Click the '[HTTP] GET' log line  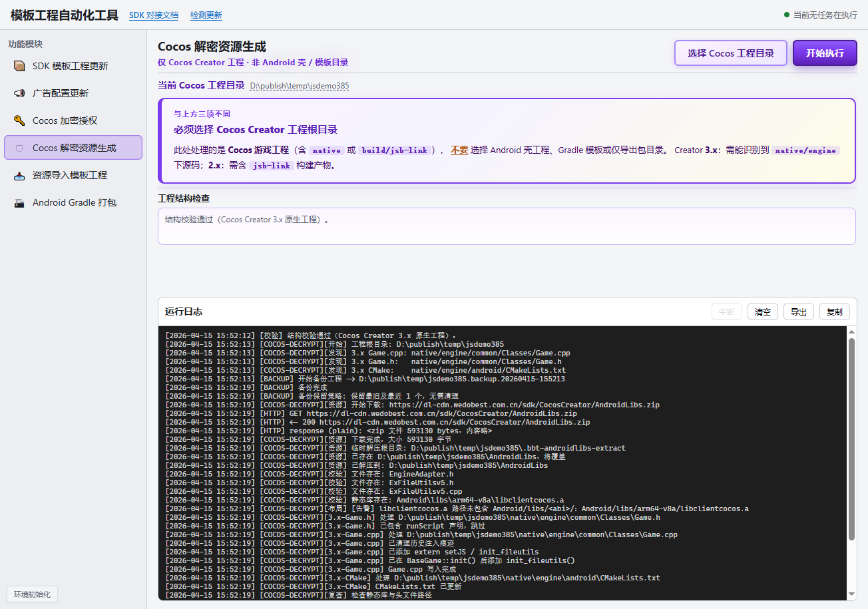tap(371, 413)
